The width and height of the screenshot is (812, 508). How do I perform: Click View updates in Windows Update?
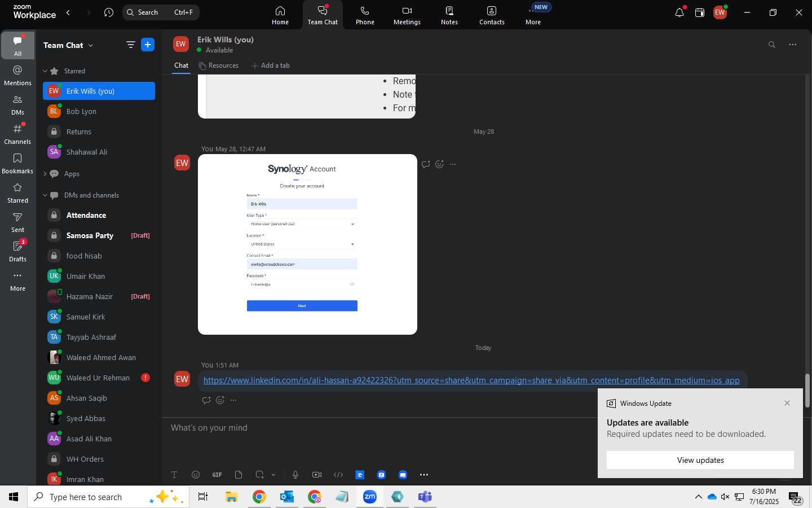(700, 460)
